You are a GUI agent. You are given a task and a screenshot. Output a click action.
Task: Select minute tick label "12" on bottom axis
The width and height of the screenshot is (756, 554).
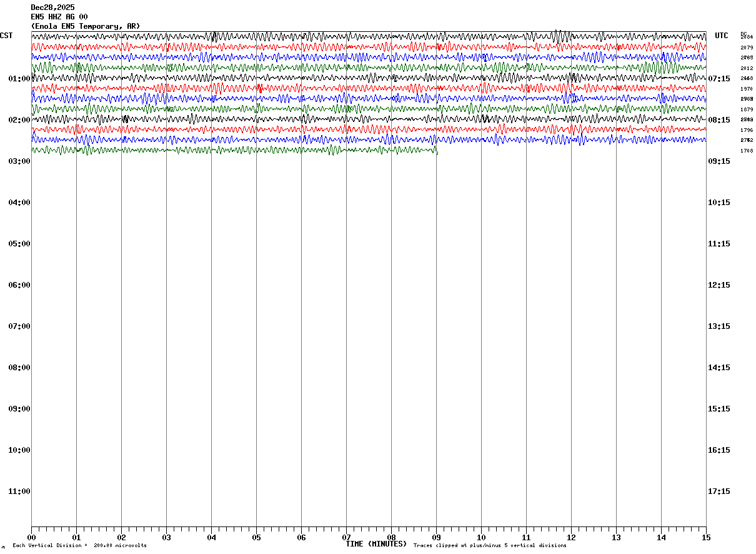571,538
